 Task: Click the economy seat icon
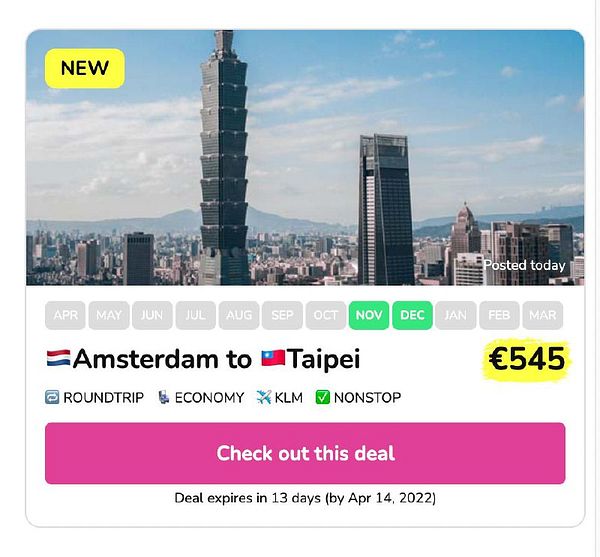tap(163, 397)
